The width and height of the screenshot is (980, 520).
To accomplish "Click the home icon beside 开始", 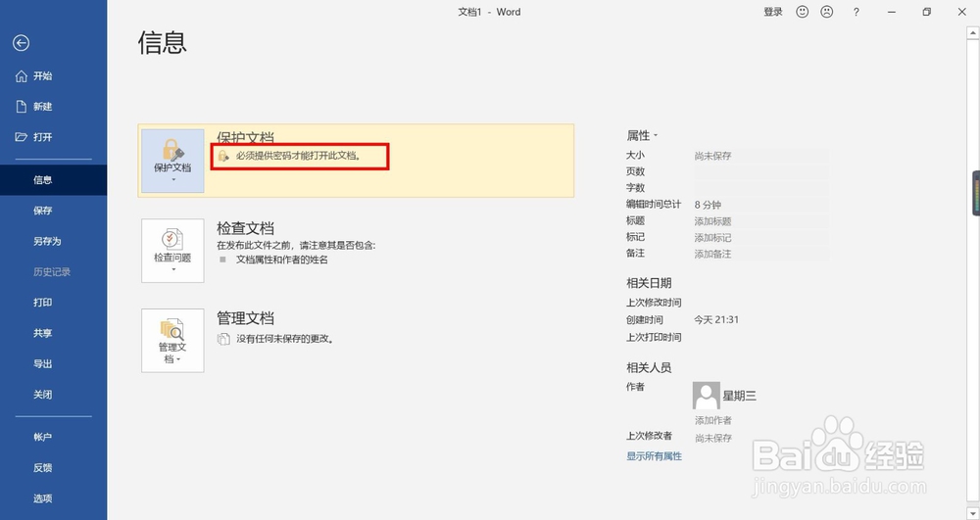I will [x=22, y=76].
